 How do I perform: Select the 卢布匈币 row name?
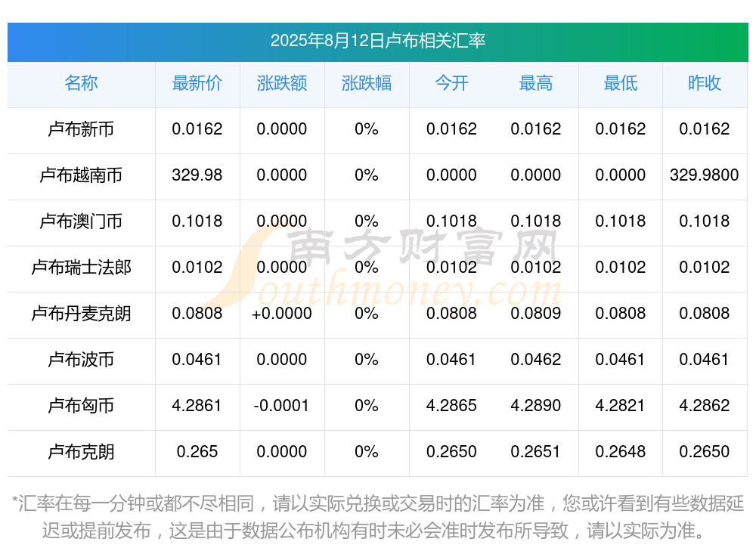[81, 406]
